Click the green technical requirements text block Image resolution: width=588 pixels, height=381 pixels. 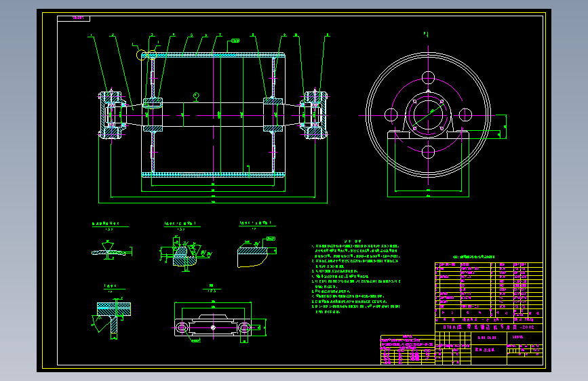click(x=355, y=277)
